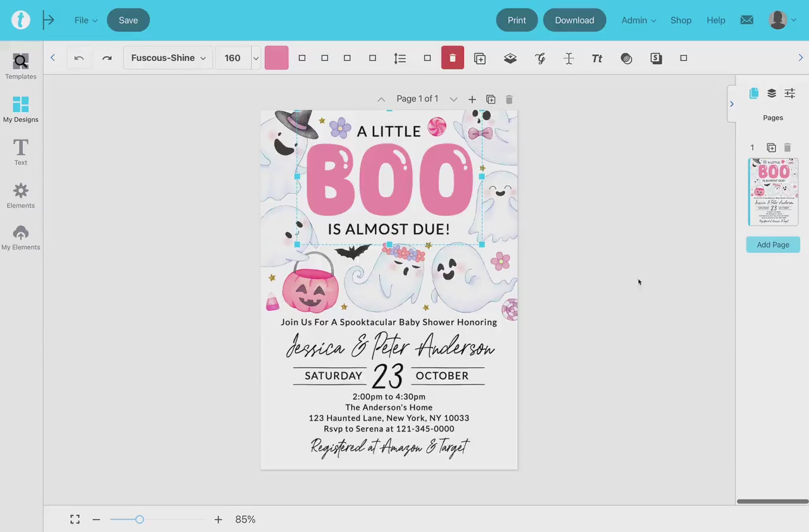Click the Download button
The image size is (809, 532).
574,20
